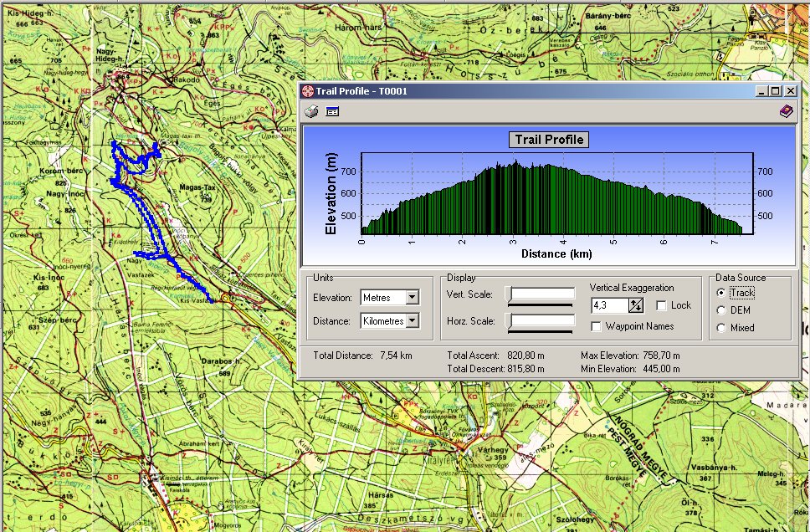
Task: Open the help book icon in Trail Profile
Action: coord(787,111)
